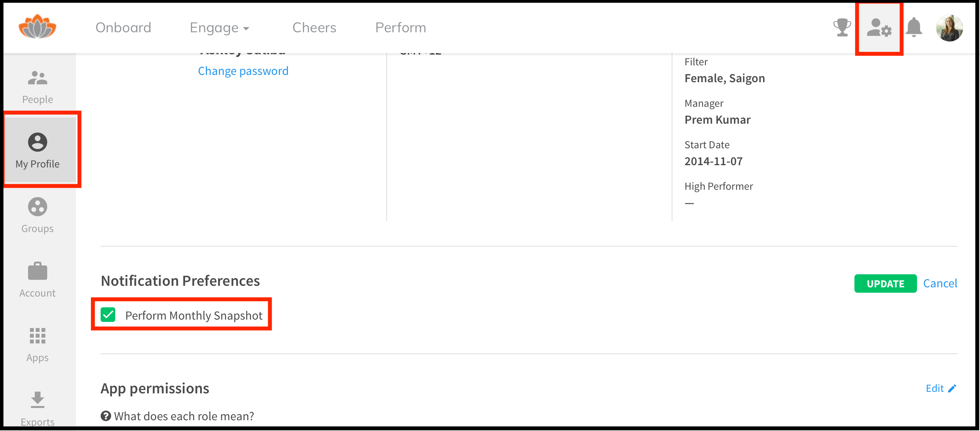Select the Onboard menu item

[x=123, y=27]
